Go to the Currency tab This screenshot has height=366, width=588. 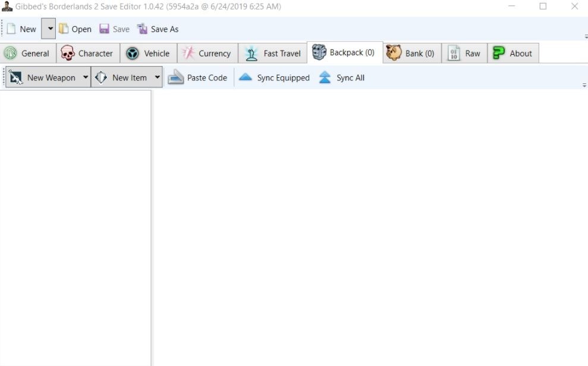click(207, 53)
